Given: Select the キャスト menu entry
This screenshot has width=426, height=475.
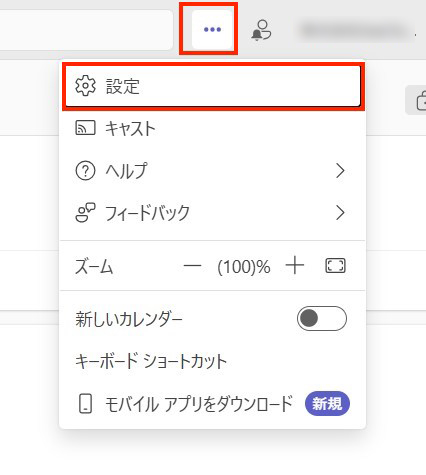Looking at the screenshot, I should click(212, 128).
